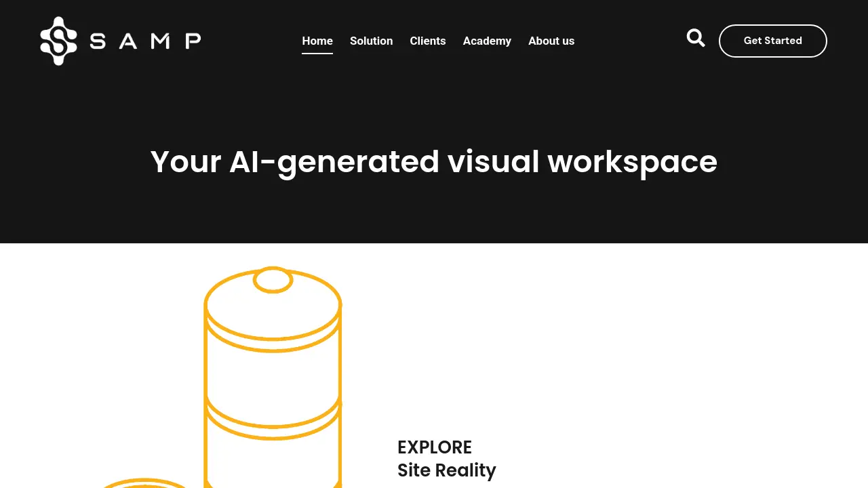Image resolution: width=868 pixels, height=488 pixels.
Task: Select the SAMP molecular logo mark
Action: [58, 41]
